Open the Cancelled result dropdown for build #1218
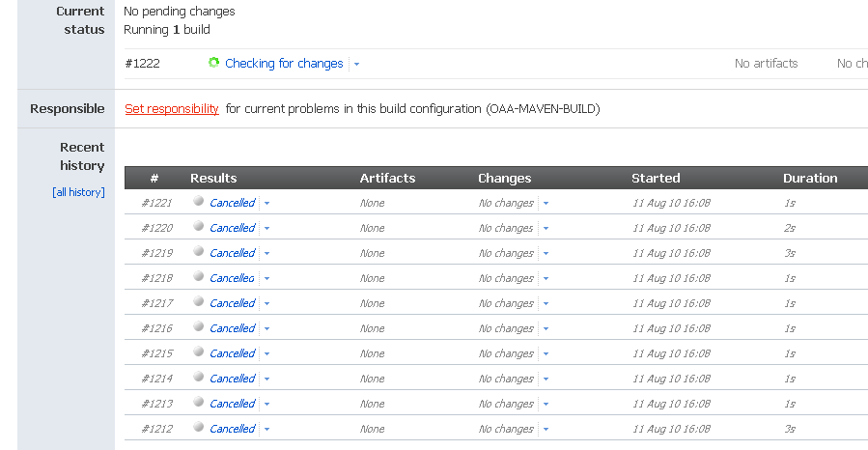 pos(266,278)
